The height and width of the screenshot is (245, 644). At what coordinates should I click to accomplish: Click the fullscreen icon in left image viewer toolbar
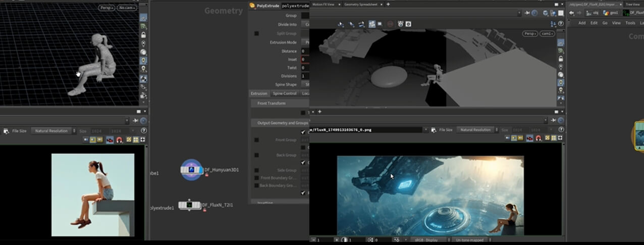[x=143, y=140]
